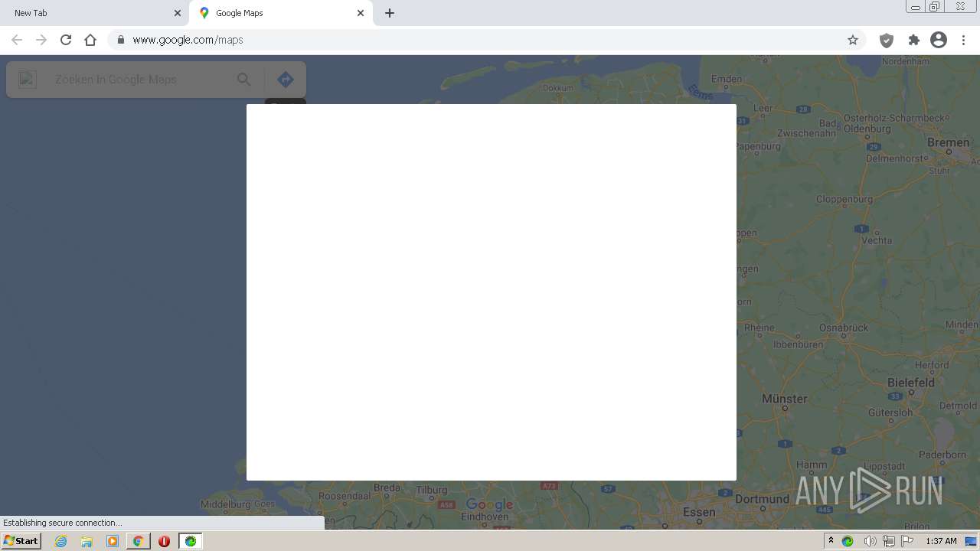
Task: Open the network tray icon
Action: coord(888,541)
